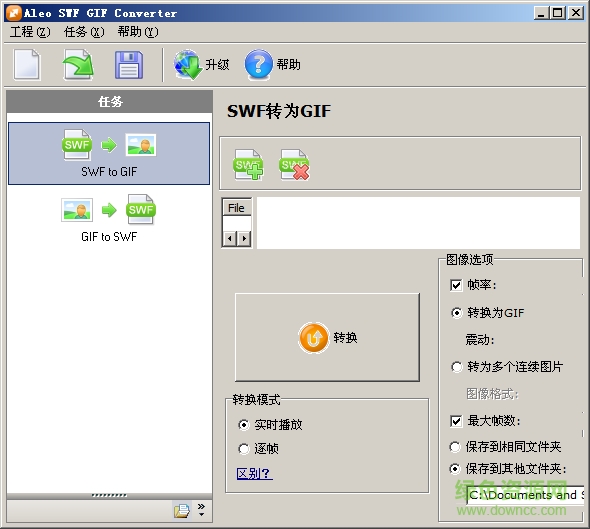Click the 任务 panel header
Image resolution: width=590 pixels, height=529 pixels.
point(110,102)
